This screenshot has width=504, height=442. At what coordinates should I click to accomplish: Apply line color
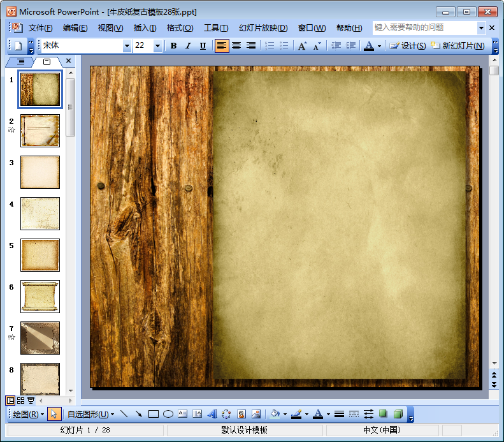[x=296, y=415]
